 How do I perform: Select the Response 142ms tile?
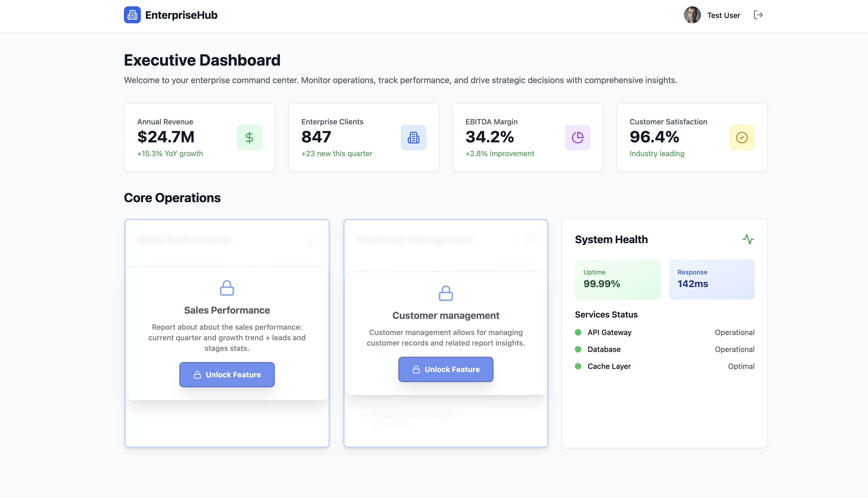[711, 279]
